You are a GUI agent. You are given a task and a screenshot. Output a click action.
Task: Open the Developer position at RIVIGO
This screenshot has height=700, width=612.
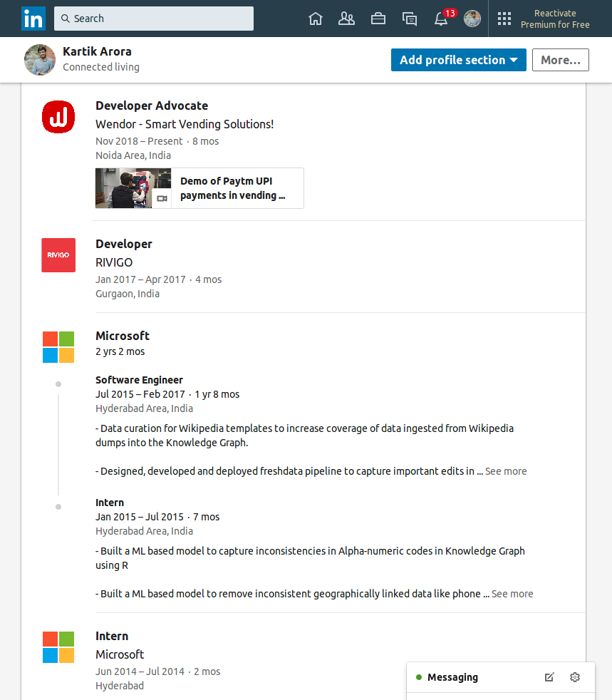click(123, 245)
